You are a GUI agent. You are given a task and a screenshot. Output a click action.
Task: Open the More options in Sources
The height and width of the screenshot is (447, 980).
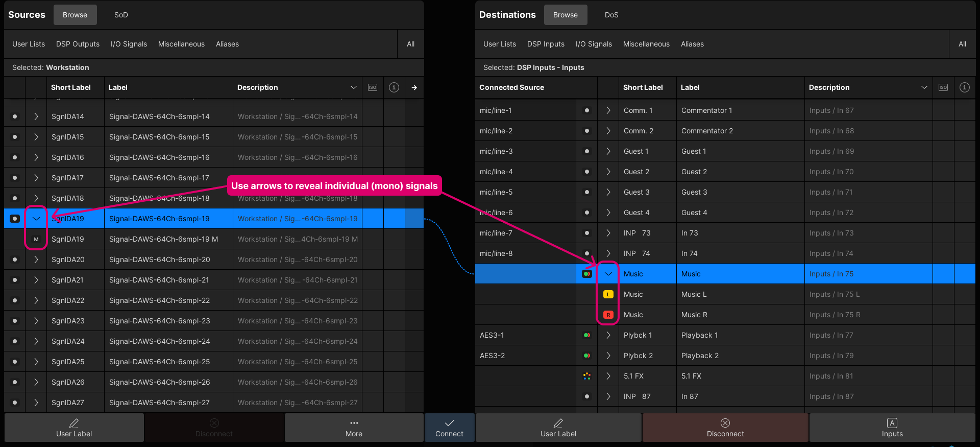click(x=354, y=428)
